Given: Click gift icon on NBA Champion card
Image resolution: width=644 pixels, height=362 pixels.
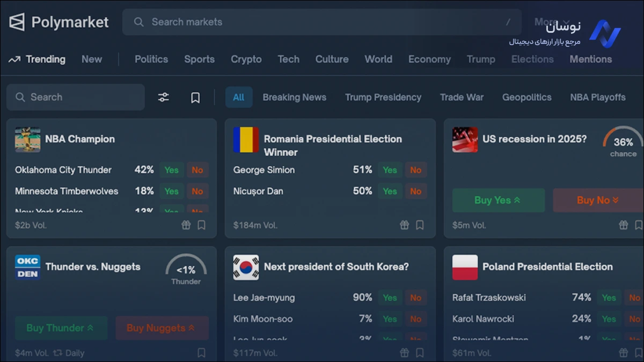Looking at the screenshot, I should pos(186,225).
